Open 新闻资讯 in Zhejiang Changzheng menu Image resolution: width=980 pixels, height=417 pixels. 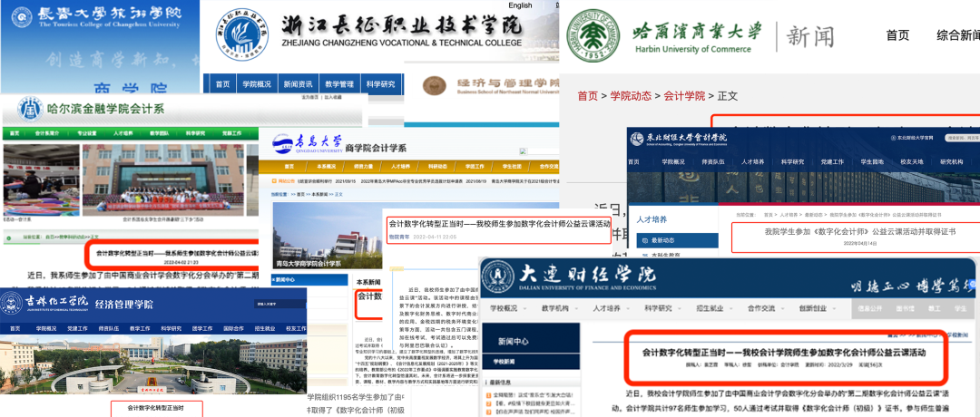click(x=298, y=84)
